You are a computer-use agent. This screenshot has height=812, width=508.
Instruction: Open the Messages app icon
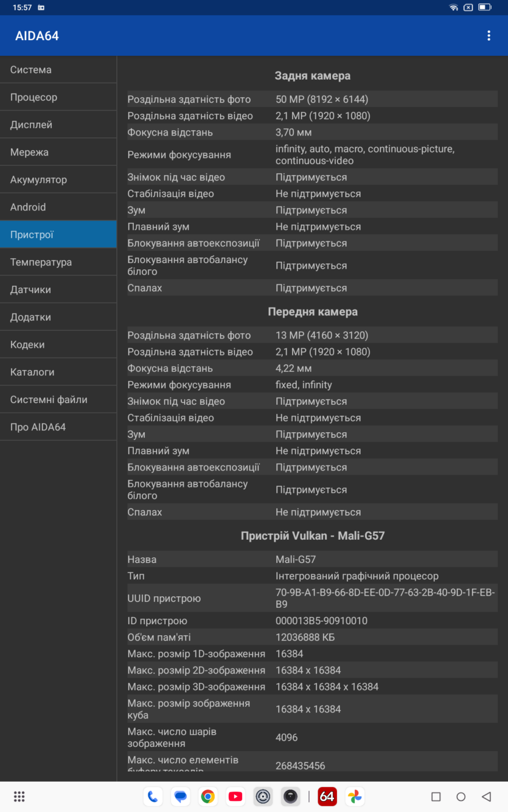point(180,796)
